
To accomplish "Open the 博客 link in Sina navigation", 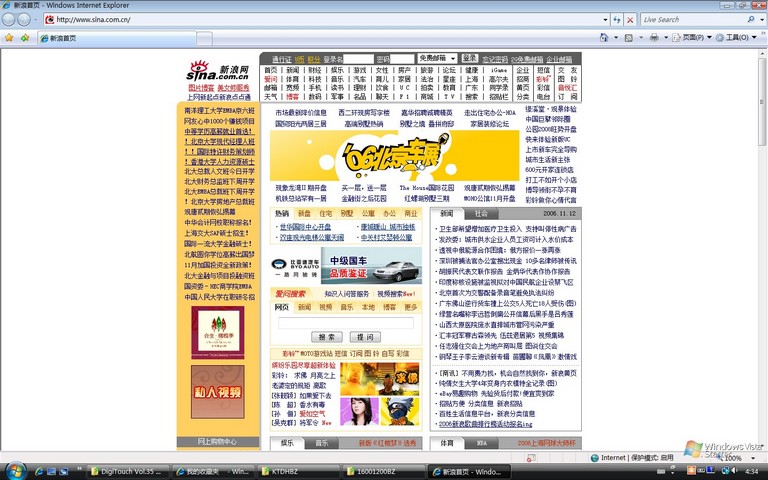I will click(x=292, y=97).
